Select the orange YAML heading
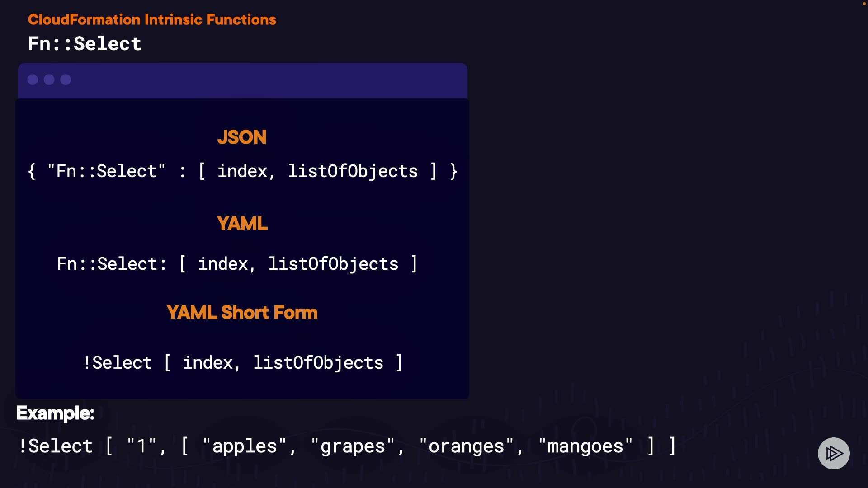This screenshot has width=868, height=488. (x=242, y=223)
